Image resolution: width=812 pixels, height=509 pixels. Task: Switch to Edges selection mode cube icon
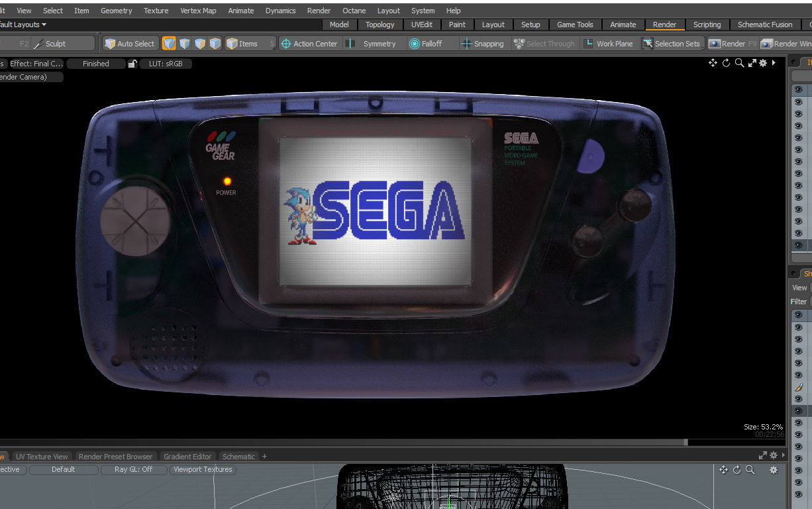tap(184, 44)
